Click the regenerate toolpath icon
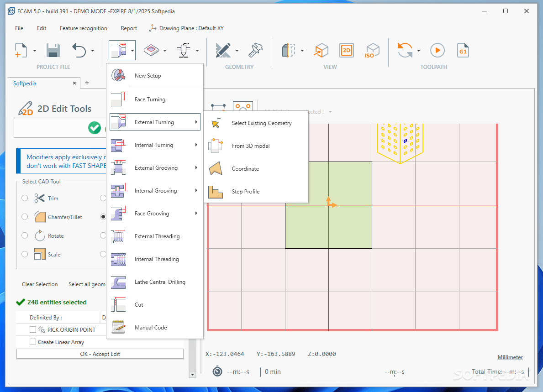Viewport: 543px width, 392px height. click(x=405, y=51)
